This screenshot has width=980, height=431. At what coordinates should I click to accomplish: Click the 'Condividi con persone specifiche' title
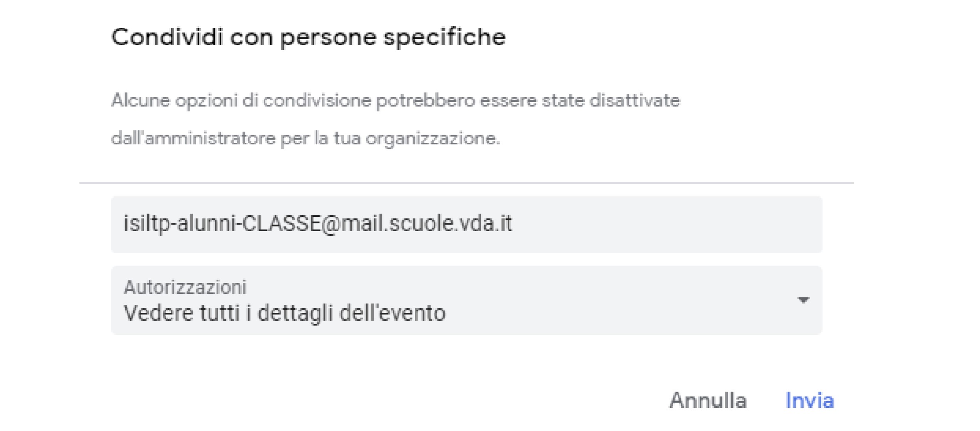[308, 37]
